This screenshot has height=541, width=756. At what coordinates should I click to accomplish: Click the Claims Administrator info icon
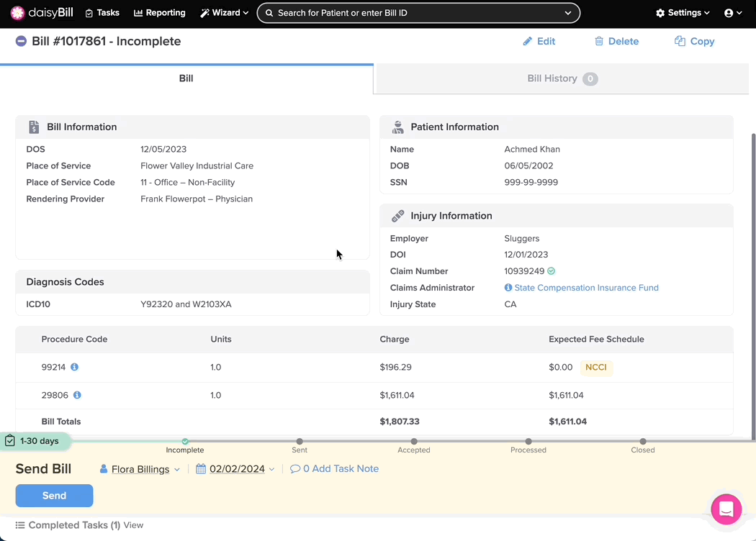tap(508, 288)
